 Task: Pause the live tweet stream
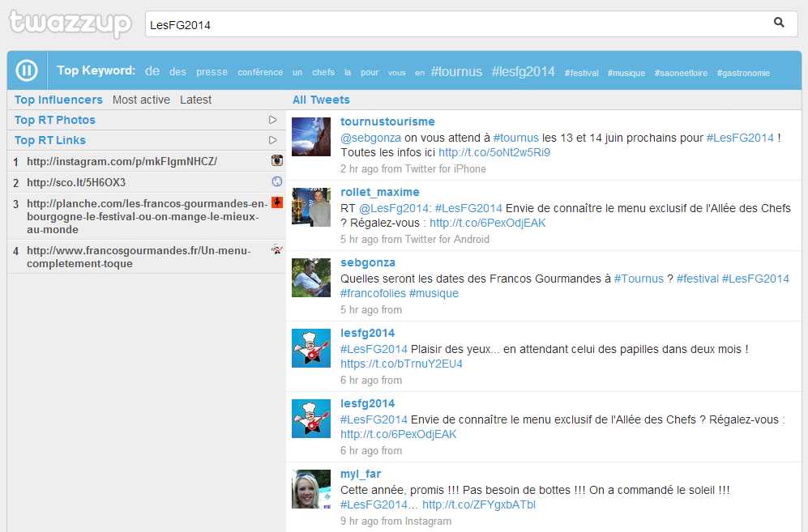pyautogui.click(x=26, y=70)
